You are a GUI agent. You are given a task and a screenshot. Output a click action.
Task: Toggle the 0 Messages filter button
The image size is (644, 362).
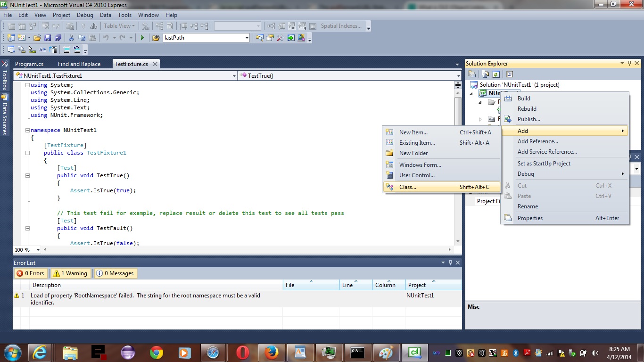(x=115, y=273)
